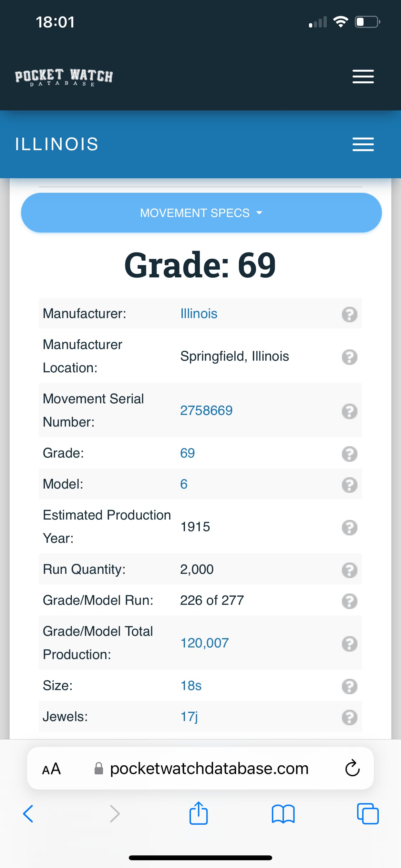Show help for the Size row
401x868 pixels.
click(x=349, y=687)
